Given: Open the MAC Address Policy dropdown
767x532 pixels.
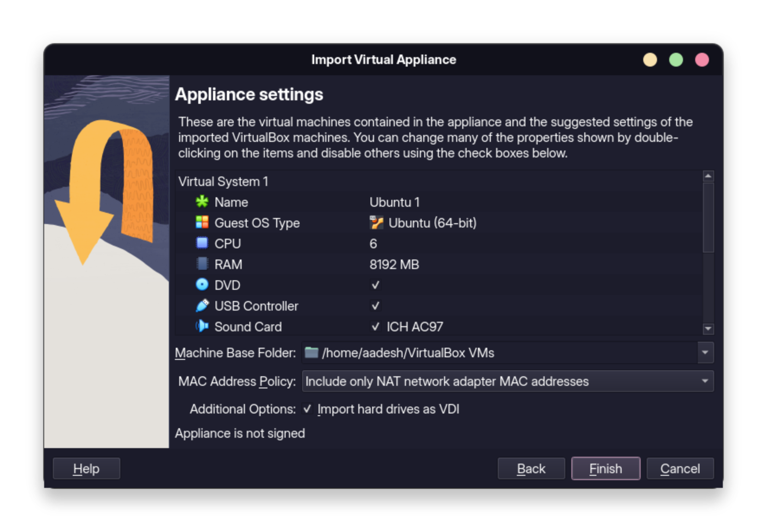Looking at the screenshot, I should pyautogui.click(x=706, y=381).
